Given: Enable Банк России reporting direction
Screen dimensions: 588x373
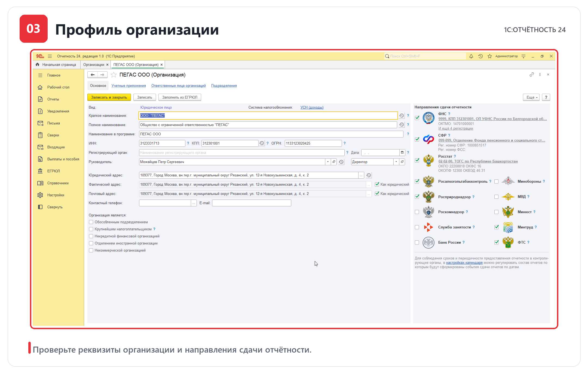Looking at the screenshot, I should click(417, 243).
